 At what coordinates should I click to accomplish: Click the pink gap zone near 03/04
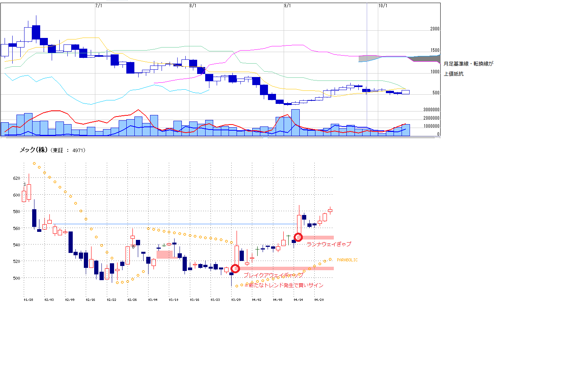tap(165, 254)
